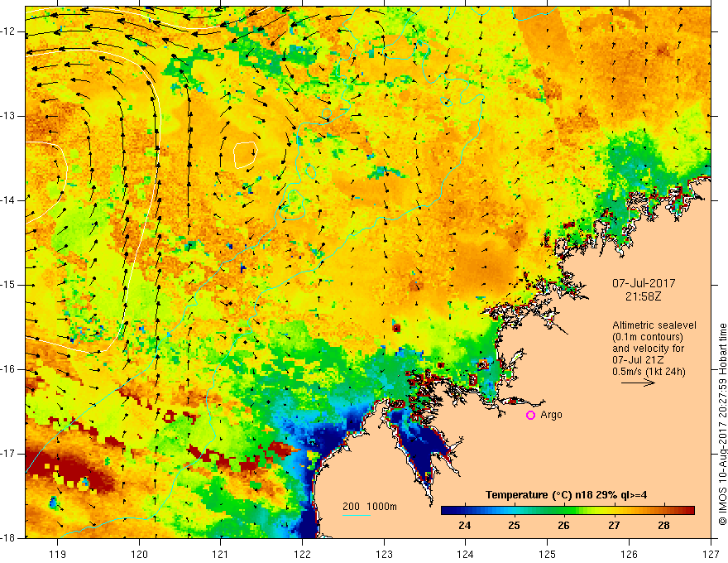Screen dimensions: 728x563
Task: Click longitude label '121'
Action: (x=221, y=554)
